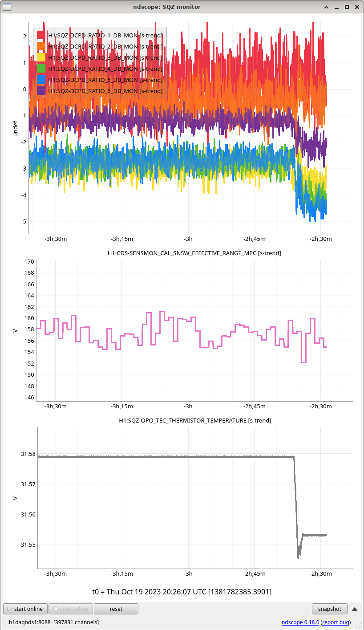This screenshot has height=630, width=364.
Task: Click the purple RATIO_6_DB_MON legend swatch
Action: pyautogui.click(x=41, y=91)
